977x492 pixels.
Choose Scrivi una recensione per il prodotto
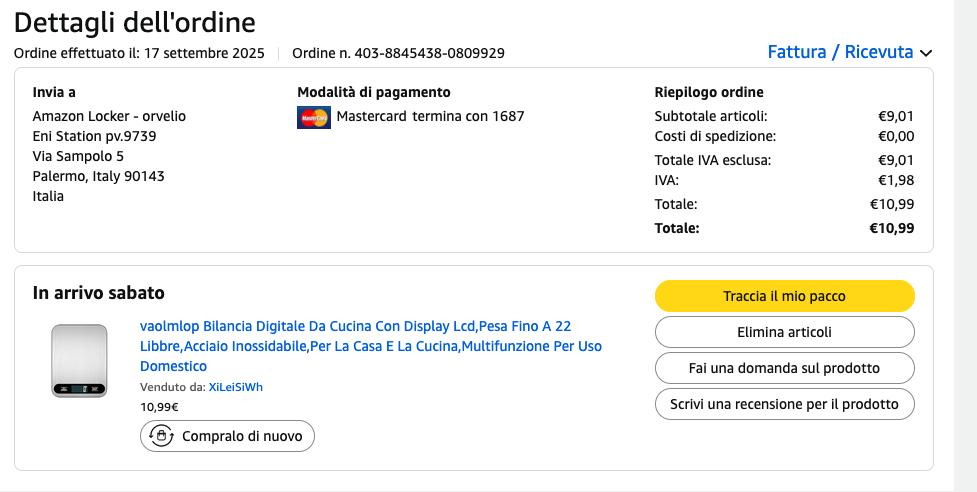point(784,404)
